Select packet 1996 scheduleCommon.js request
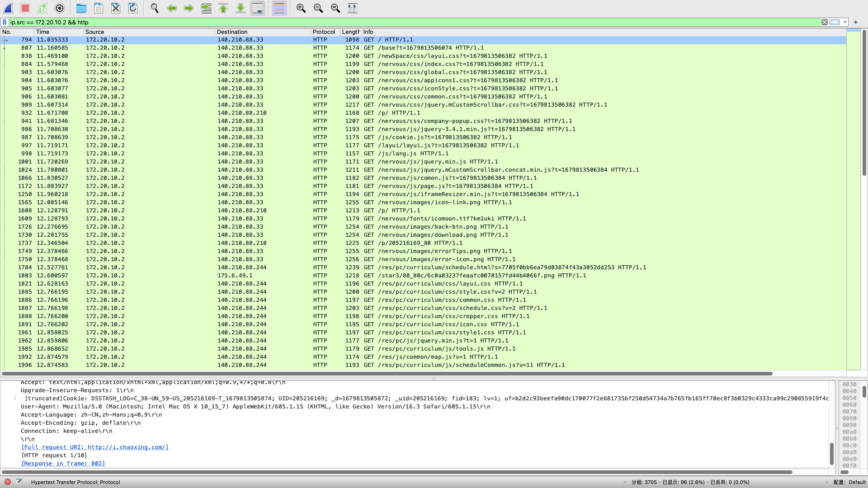This screenshot has width=868, height=488. click(x=423, y=365)
